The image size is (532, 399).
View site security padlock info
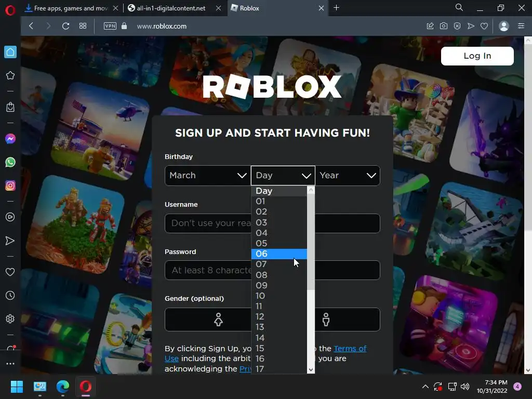(x=124, y=26)
